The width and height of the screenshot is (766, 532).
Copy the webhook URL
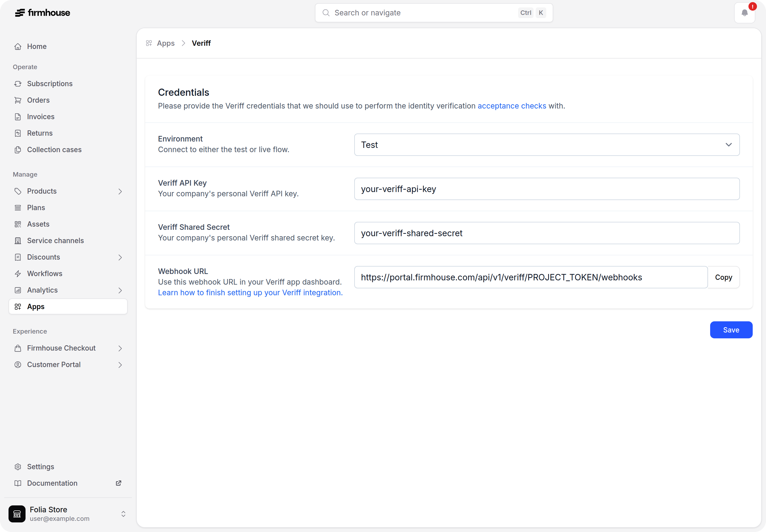click(x=723, y=277)
